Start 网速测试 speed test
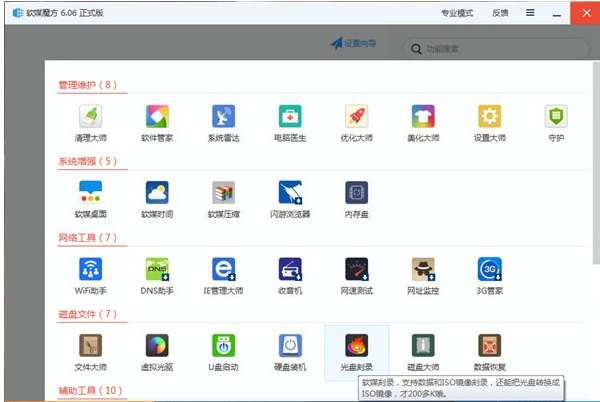Viewport: 600px width, 402px height. [x=357, y=269]
